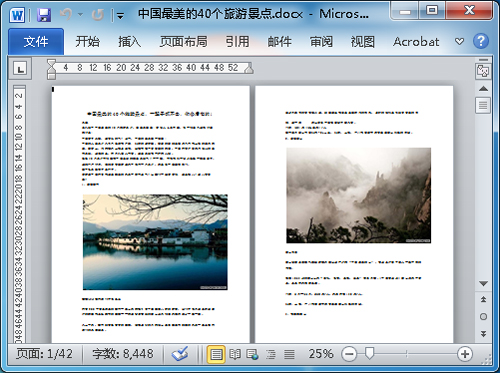The image size is (500, 373).
Task: Save the document with the floppy disk icon
Action: pos(44,15)
